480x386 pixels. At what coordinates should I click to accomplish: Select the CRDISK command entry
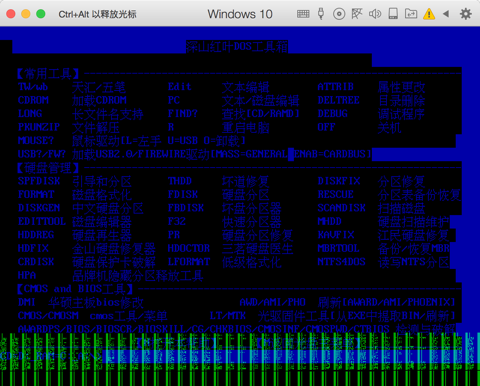tap(36, 262)
